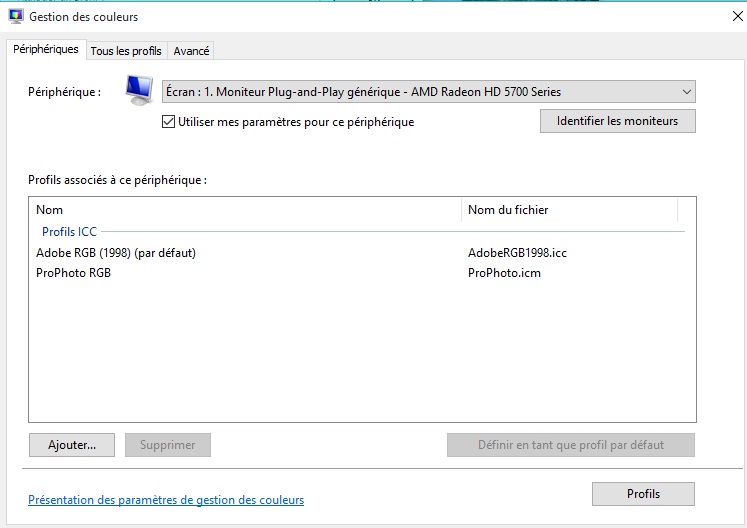Select the Adobe RGB (1998) default profile
Image resolution: width=747 pixels, height=528 pixels.
coord(116,253)
